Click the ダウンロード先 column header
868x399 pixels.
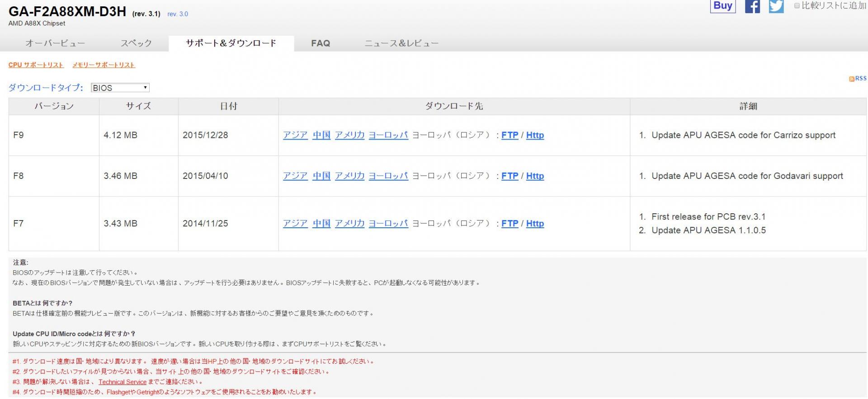coord(454,106)
